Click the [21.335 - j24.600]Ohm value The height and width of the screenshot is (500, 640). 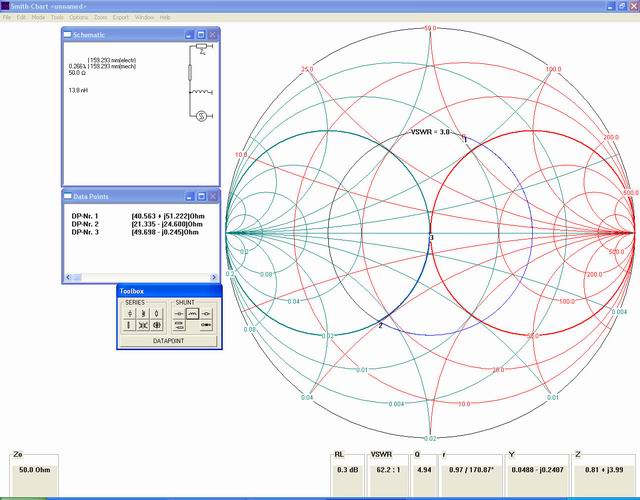167,224
